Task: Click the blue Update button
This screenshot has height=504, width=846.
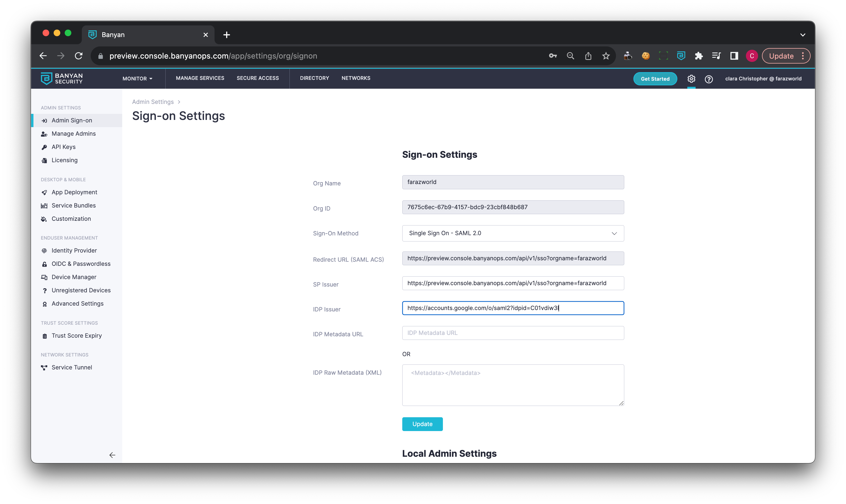Action: (422, 424)
